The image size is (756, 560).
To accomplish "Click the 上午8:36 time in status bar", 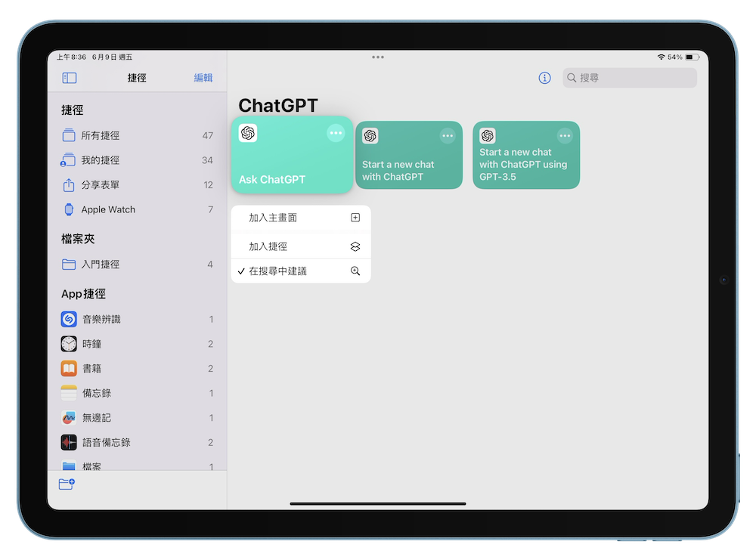I will click(x=71, y=57).
